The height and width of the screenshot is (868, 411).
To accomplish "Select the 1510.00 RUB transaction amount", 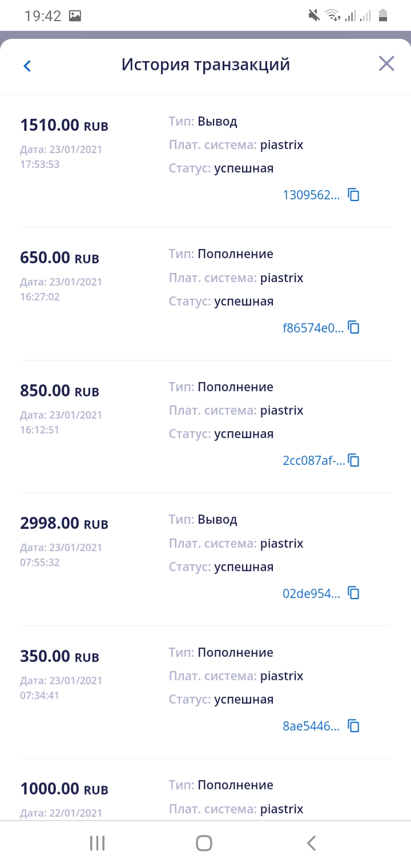I will coord(64,125).
